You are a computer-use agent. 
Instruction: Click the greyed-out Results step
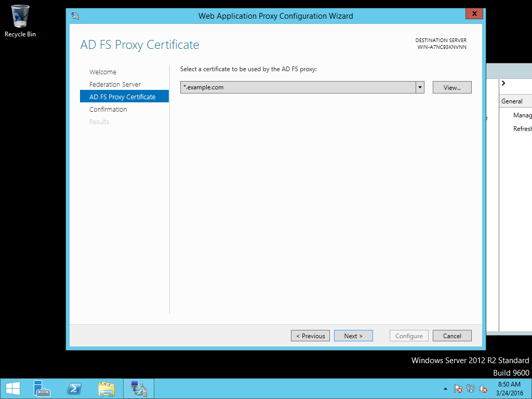pos(99,122)
